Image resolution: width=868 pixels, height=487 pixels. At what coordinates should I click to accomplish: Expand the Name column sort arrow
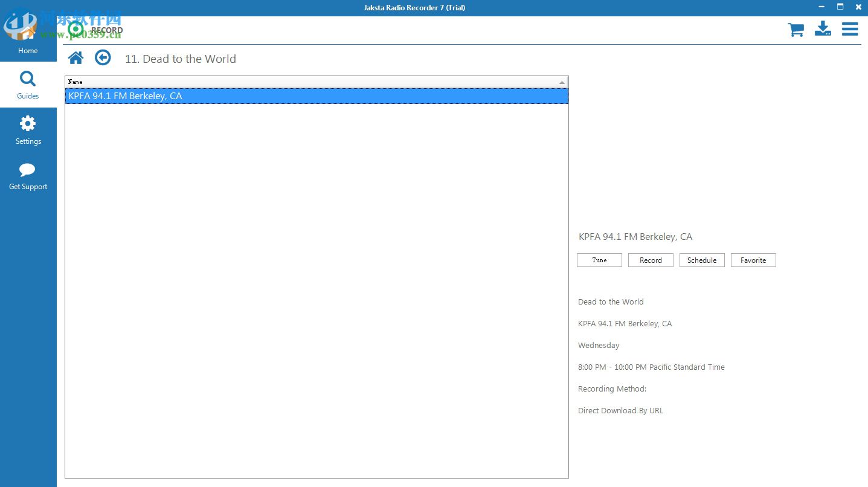[x=562, y=82]
